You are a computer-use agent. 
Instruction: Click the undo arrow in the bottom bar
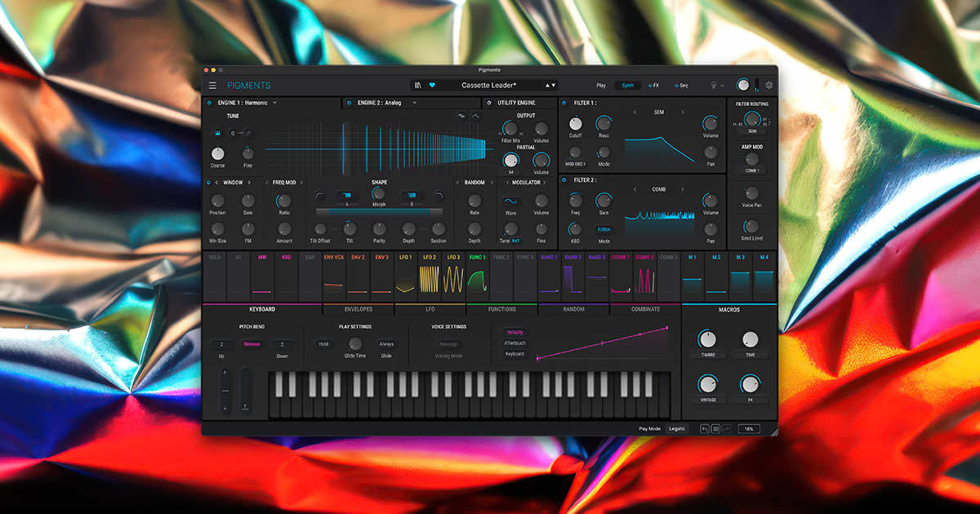coord(704,428)
